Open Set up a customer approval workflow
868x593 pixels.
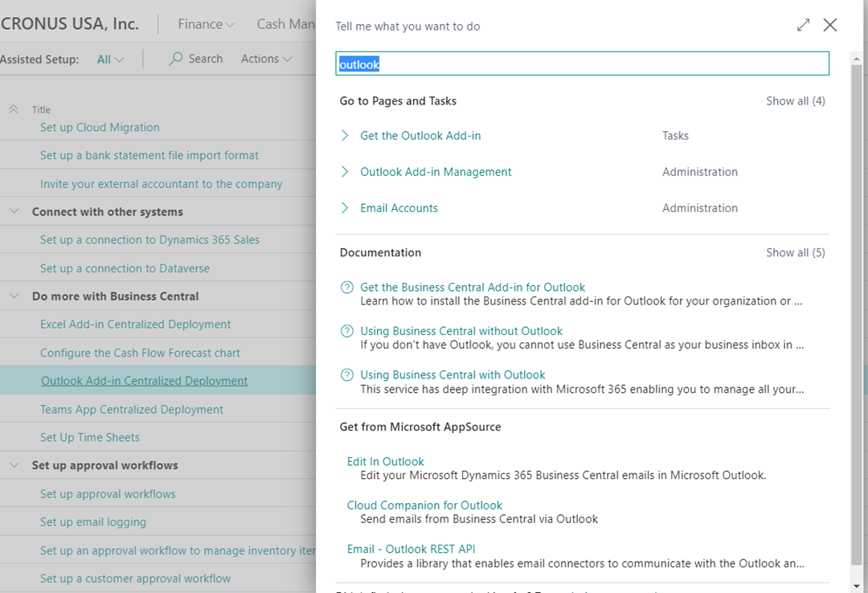(x=135, y=579)
